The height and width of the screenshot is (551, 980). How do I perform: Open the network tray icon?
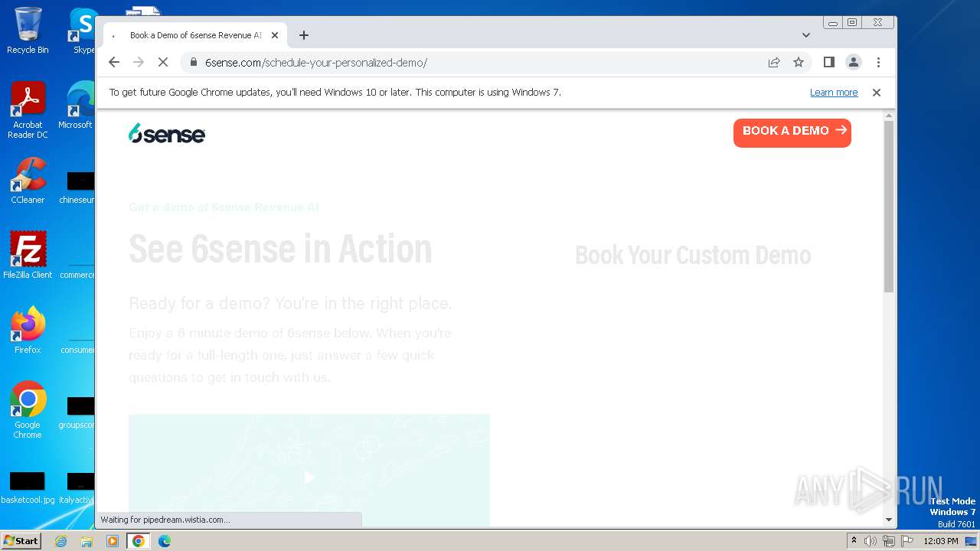coord(889,541)
